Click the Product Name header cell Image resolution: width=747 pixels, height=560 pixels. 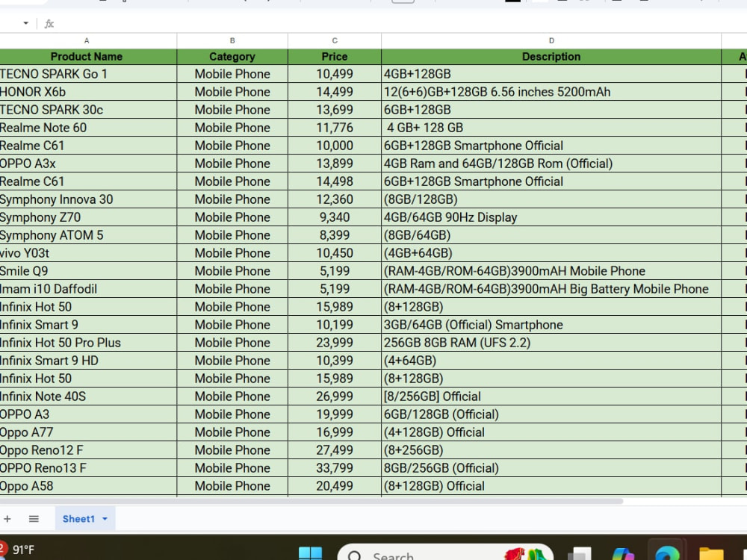[87, 57]
